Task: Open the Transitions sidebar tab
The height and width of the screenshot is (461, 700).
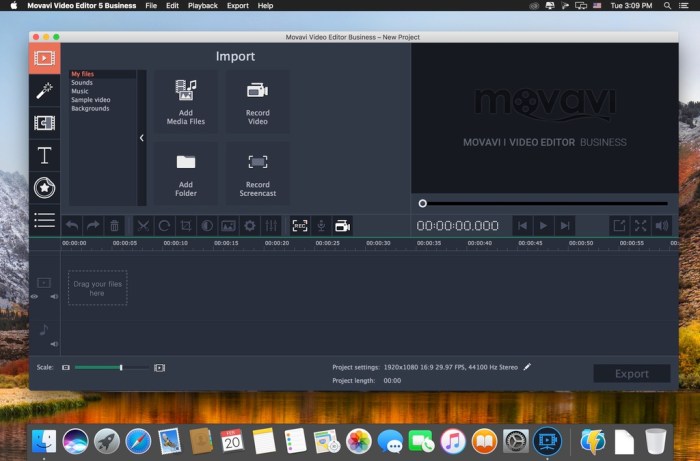Action: pyautogui.click(x=45, y=123)
